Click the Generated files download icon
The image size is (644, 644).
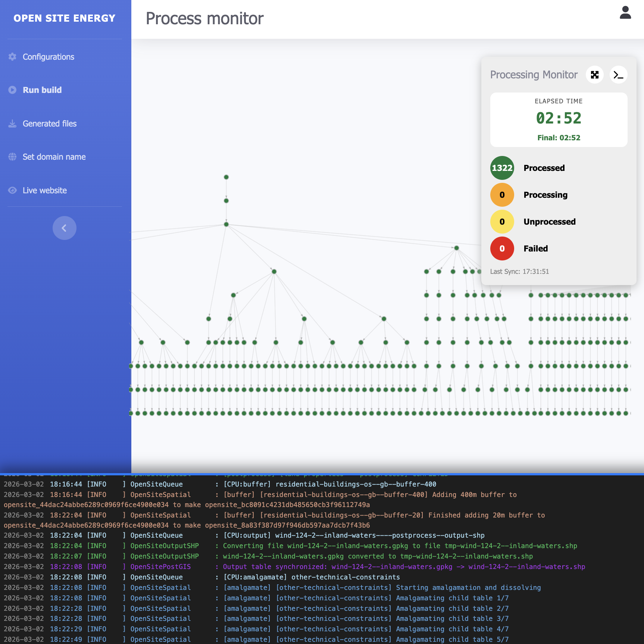(12, 124)
